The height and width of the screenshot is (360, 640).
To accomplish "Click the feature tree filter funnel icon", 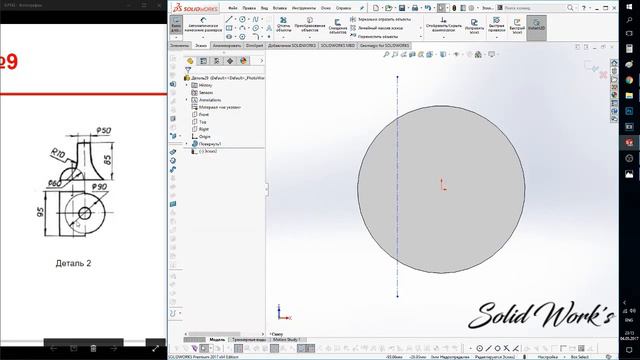I will [188, 70].
